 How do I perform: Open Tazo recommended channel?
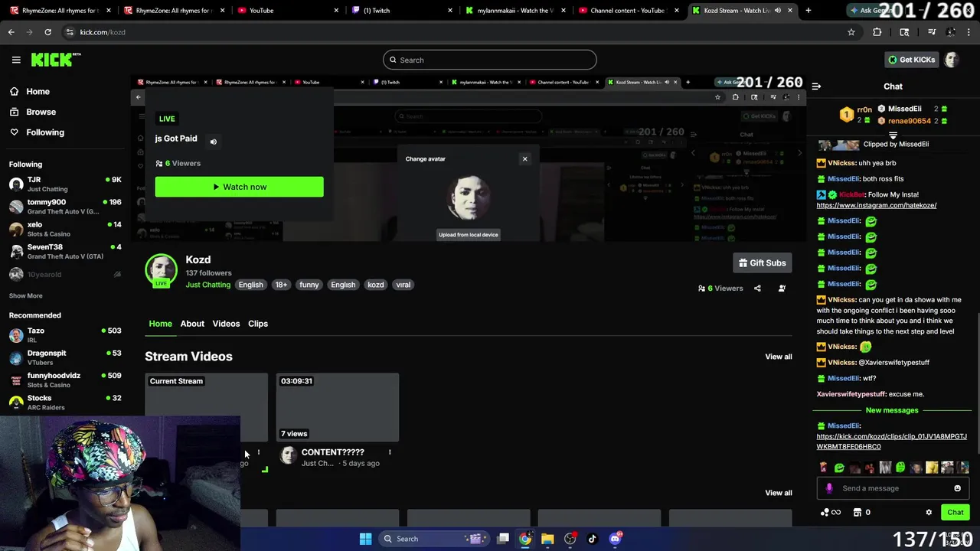click(65, 335)
